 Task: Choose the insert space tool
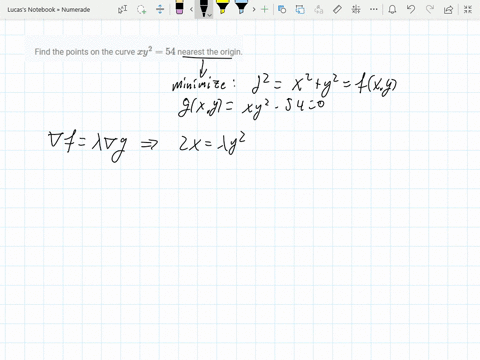pyautogui.click(x=160, y=9)
